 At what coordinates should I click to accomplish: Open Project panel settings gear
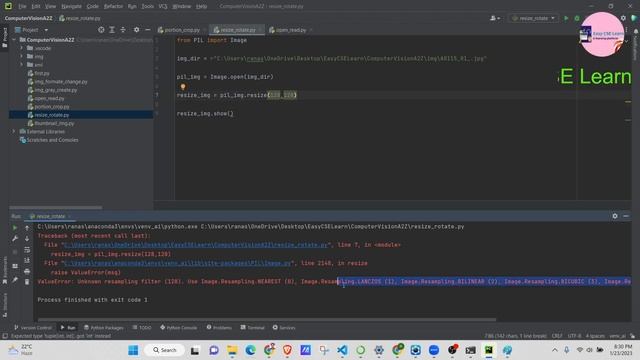136,30
